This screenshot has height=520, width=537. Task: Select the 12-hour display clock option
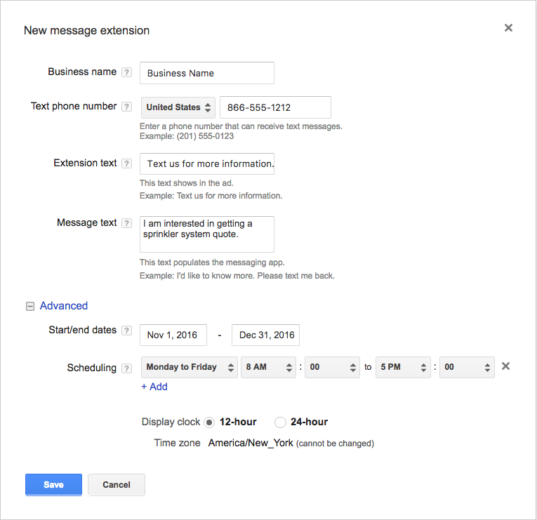209,422
